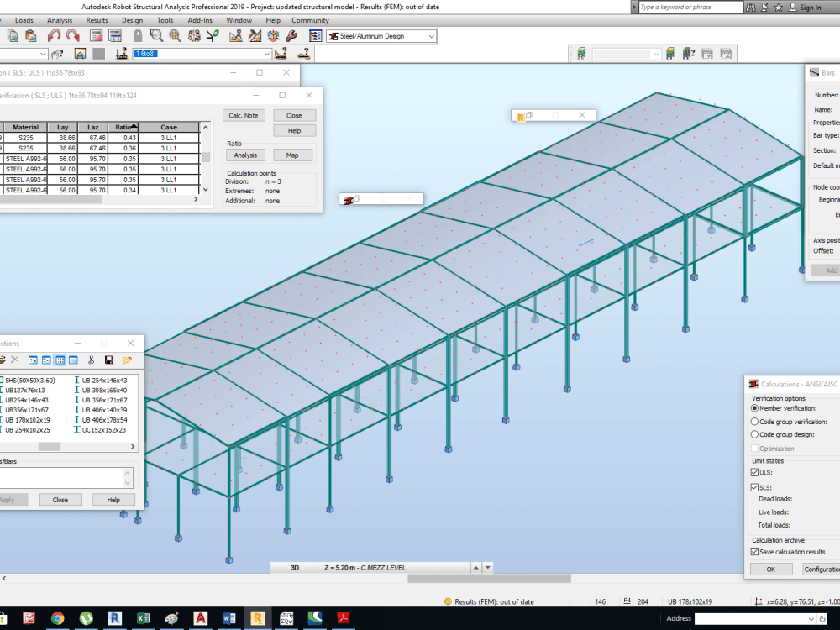Click the up arrow next to Z = 5.20 m level
This screenshot has width=840, height=630.
(475, 567)
